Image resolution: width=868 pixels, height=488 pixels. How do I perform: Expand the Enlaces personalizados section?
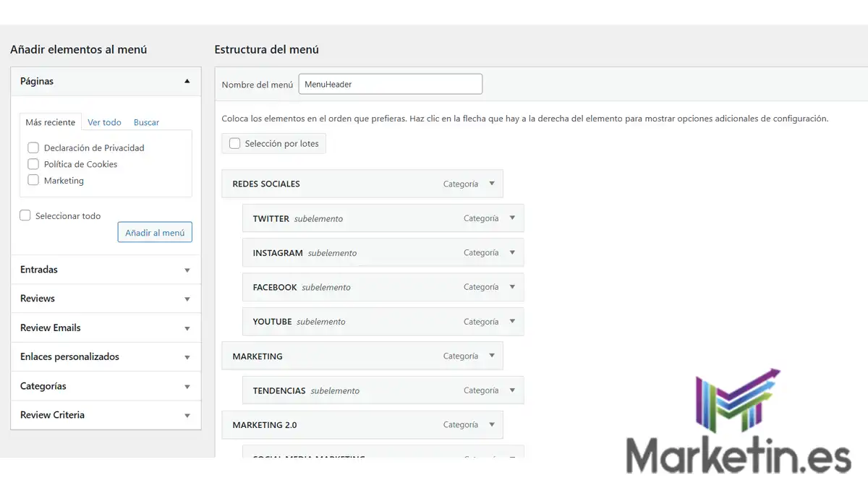[187, 356]
